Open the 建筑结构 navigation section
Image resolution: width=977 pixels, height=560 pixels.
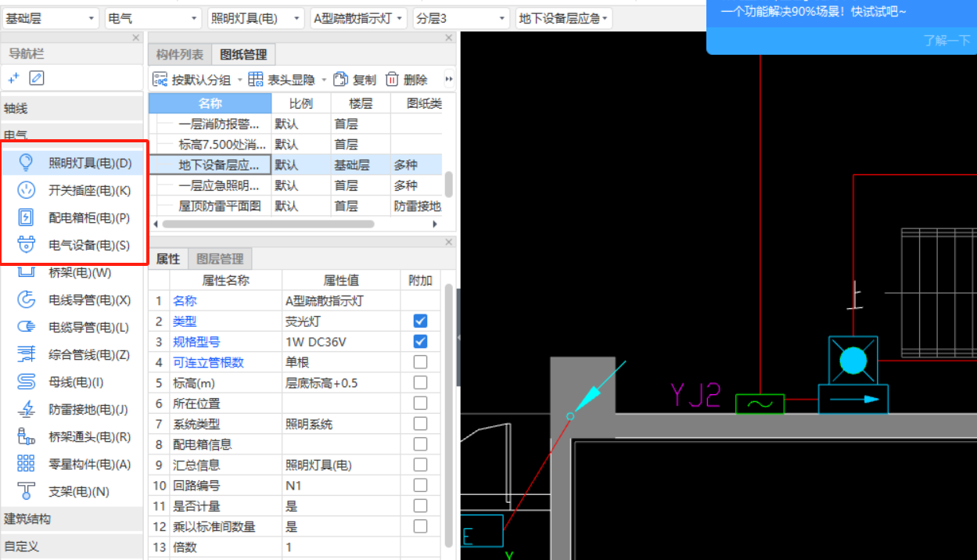[x=72, y=519]
